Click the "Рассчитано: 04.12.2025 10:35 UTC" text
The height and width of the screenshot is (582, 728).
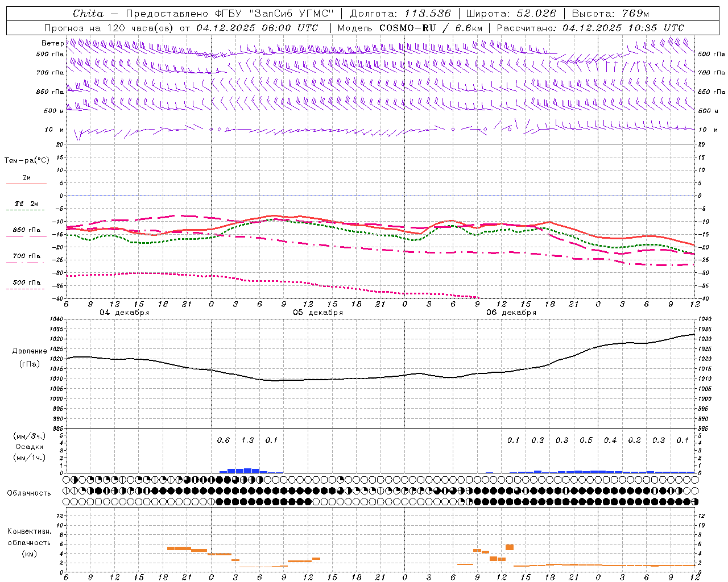tap(590, 28)
